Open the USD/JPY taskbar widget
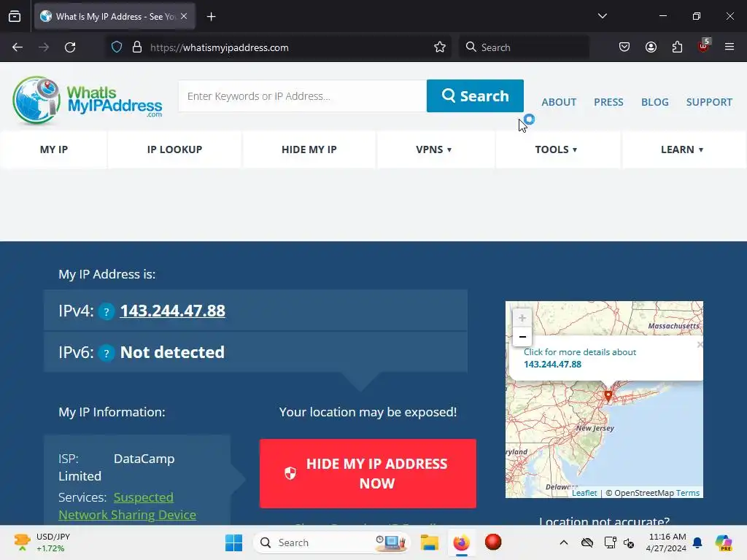This screenshot has width=747, height=560. click(x=42, y=542)
